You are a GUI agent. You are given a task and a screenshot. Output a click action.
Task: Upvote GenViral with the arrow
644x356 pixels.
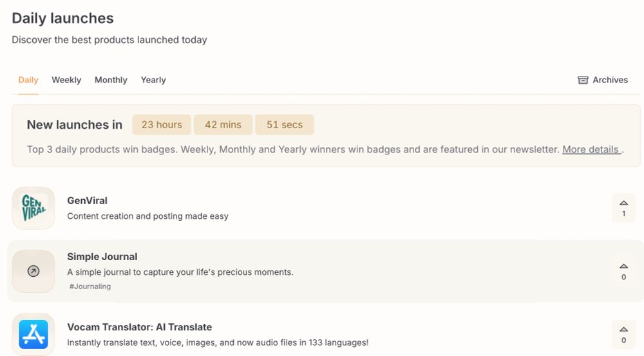coord(623,203)
